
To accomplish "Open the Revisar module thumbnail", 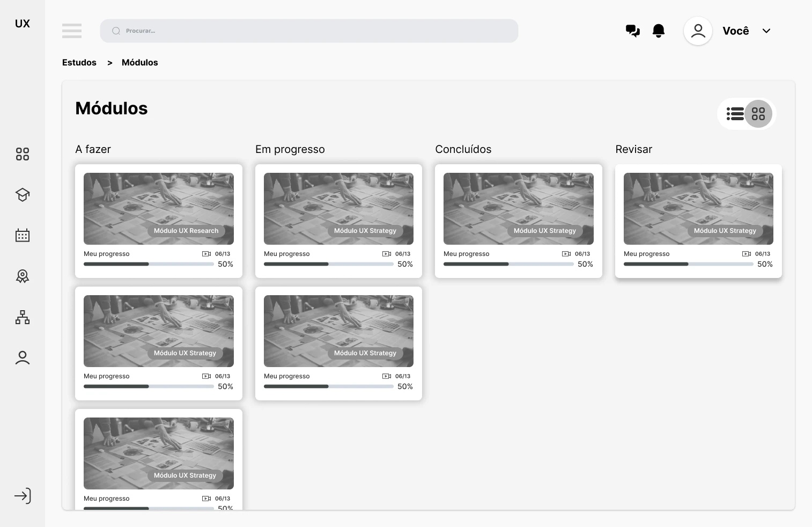I will coord(698,209).
